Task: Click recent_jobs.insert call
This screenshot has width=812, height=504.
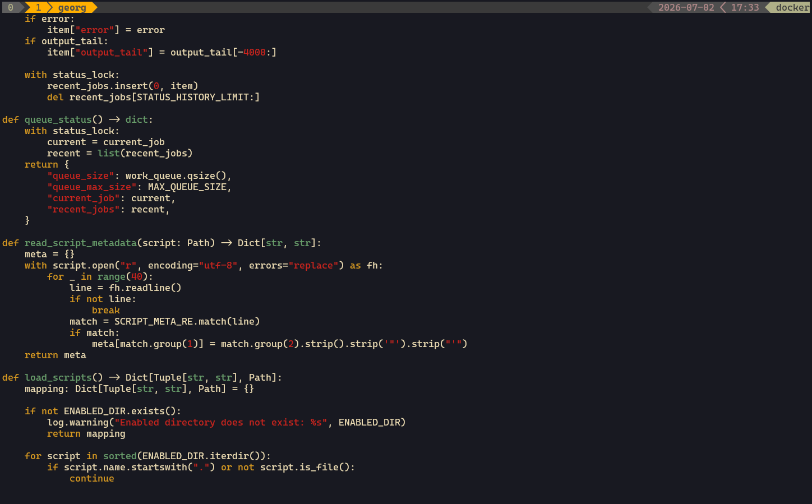Action: click(123, 86)
